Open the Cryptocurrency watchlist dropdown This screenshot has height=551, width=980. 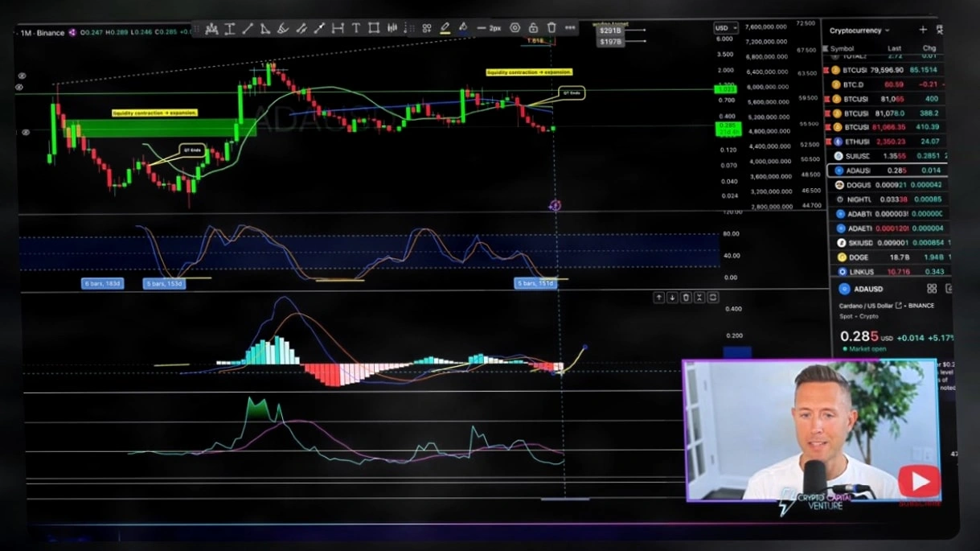859,31
